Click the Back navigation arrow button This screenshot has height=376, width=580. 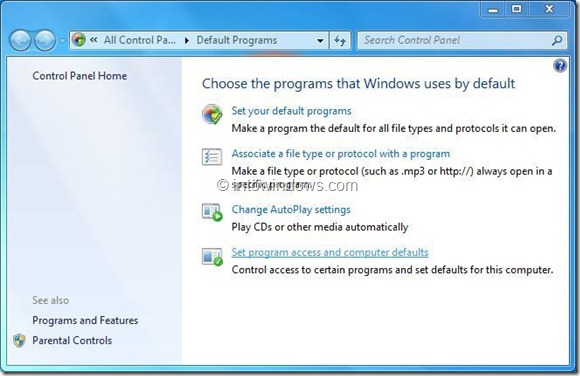click(20, 40)
